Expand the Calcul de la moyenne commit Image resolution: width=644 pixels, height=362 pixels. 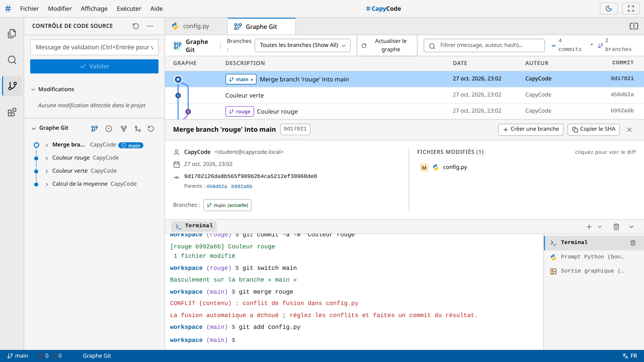pyautogui.click(x=47, y=184)
